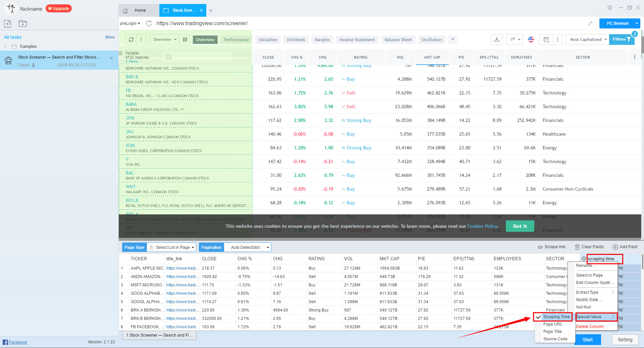The image size is (644, 348).
Task: Open column layout icon beside Overview dropdown
Action: pyautogui.click(x=184, y=39)
